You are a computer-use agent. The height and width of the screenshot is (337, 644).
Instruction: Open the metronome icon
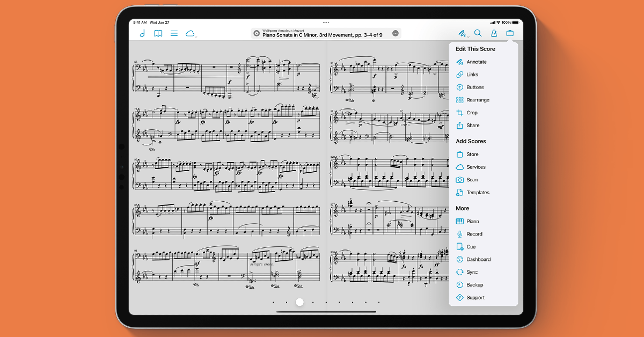pos(494,33)
